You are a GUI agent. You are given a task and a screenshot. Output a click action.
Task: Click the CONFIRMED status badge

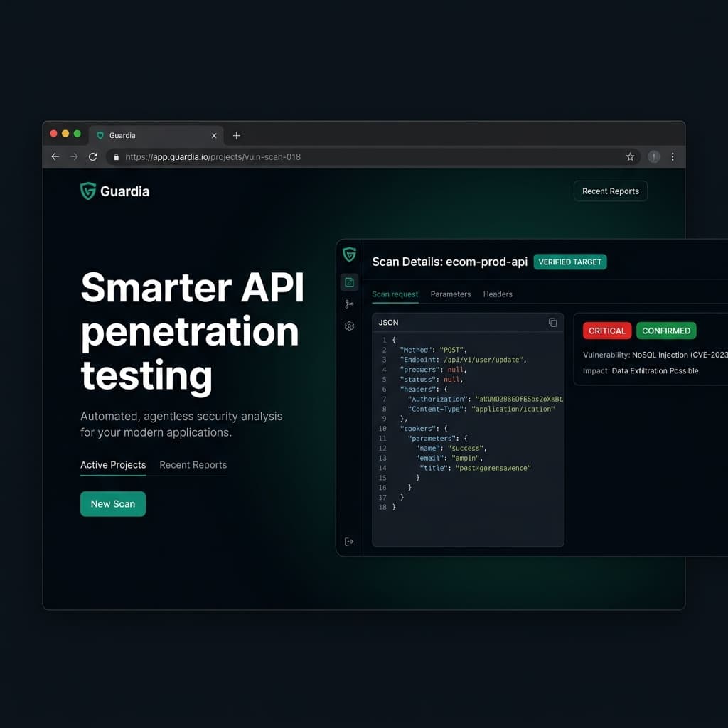pos(665,331)
